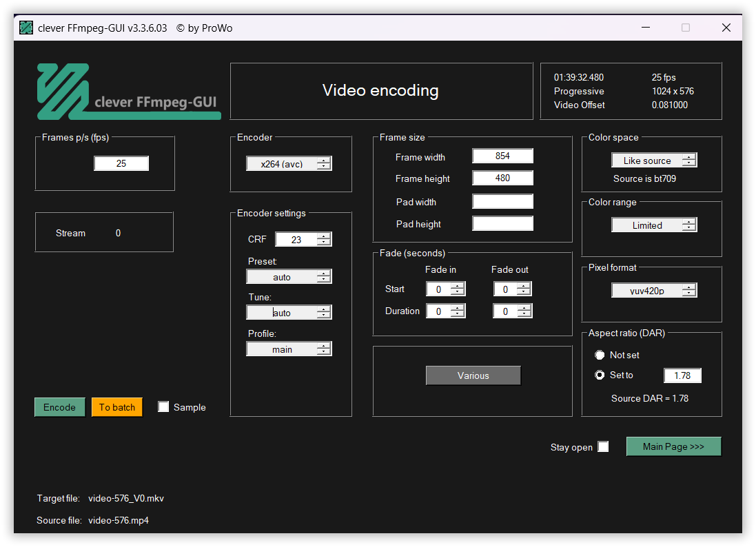Click the CRF value spinner
Viewport: 756px width, 547px height.
pyautogui.click(x=303, y=240)
